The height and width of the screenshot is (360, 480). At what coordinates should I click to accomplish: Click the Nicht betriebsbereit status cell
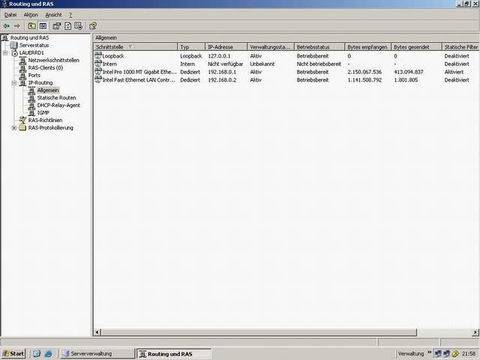pos(319,64)
